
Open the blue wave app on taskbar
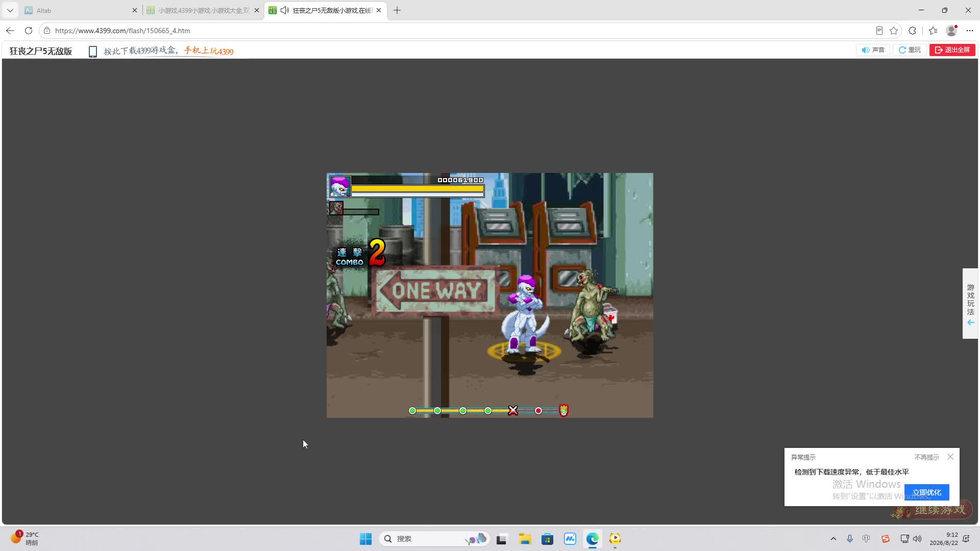(x=570, y=539)
